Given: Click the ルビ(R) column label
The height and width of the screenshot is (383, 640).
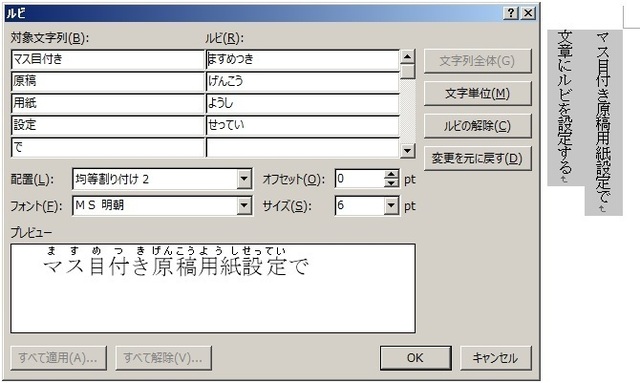Looking at the screenshot, I should (224, 38).
